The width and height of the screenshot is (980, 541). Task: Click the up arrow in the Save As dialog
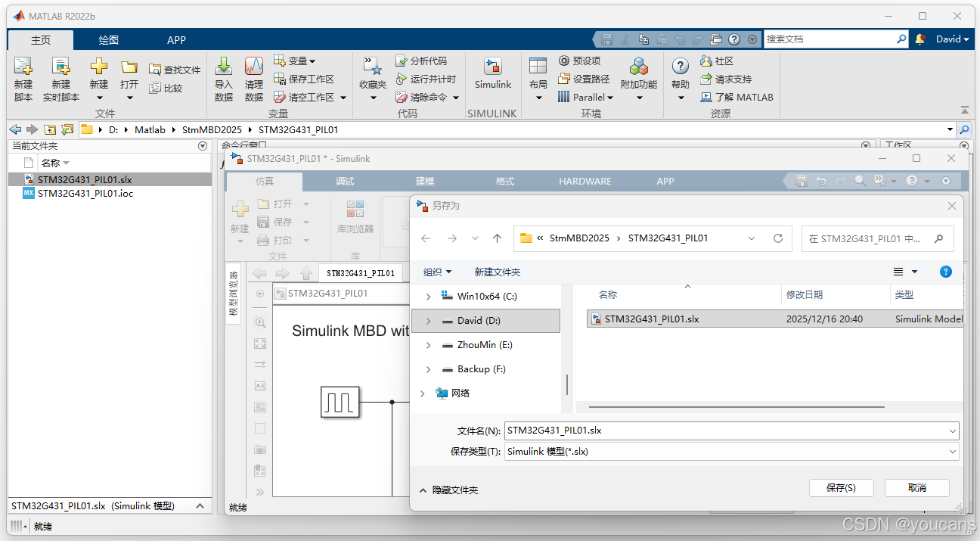pyautogui.click(x=497, y=238)
